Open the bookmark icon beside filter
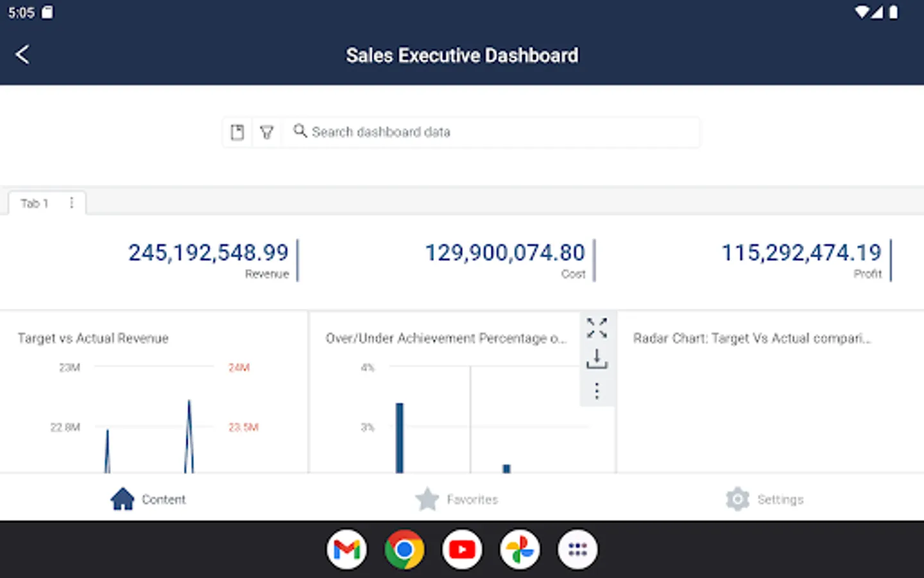 237,132
